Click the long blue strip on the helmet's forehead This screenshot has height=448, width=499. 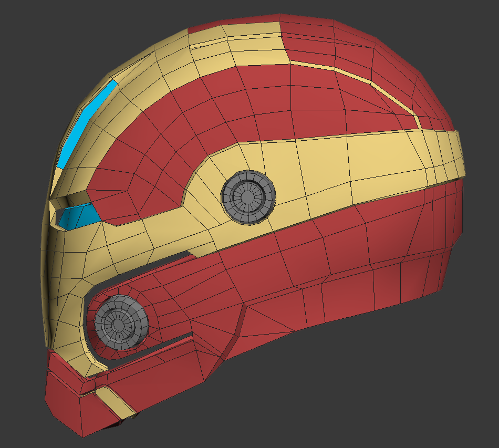coord(87,124)
